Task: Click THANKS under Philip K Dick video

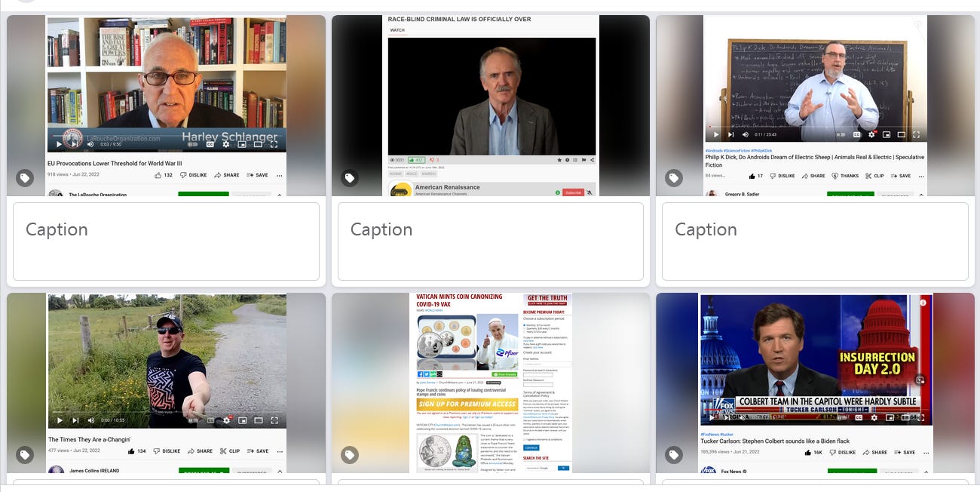Action: click(x=845, y=176)
